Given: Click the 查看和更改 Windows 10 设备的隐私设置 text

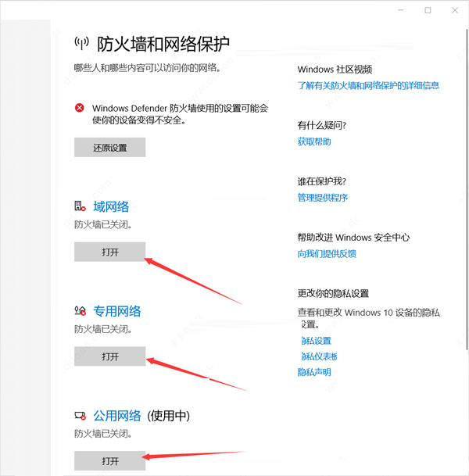Looking at the screenshot, I should tap(368, 318).
